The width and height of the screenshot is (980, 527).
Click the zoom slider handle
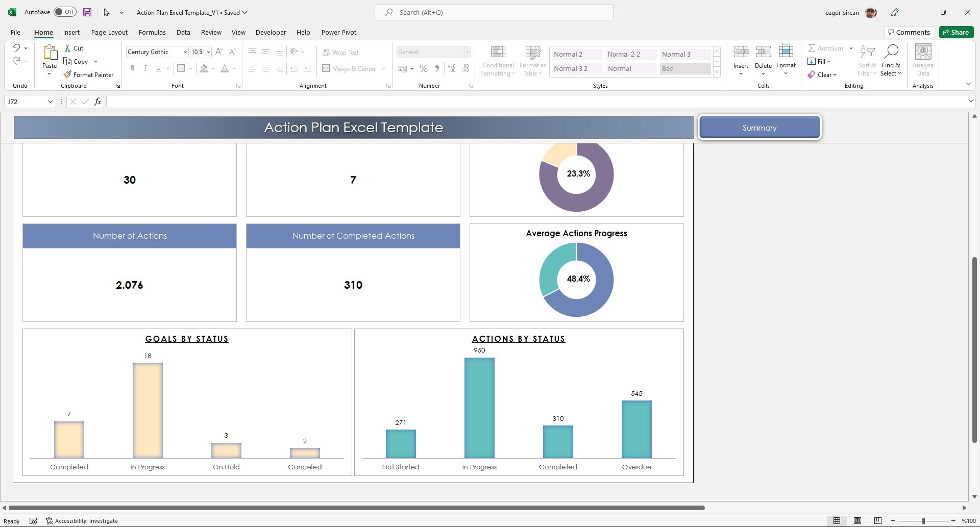coord(923,521)
